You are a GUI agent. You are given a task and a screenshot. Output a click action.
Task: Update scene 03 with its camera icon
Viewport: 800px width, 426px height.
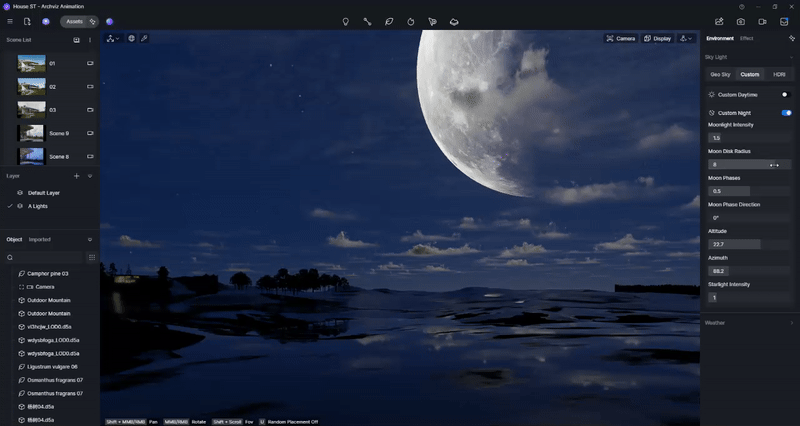[x=90, y=110]
